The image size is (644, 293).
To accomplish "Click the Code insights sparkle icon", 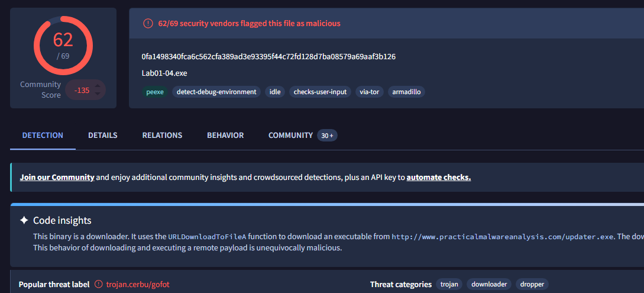I will [24, 220].
